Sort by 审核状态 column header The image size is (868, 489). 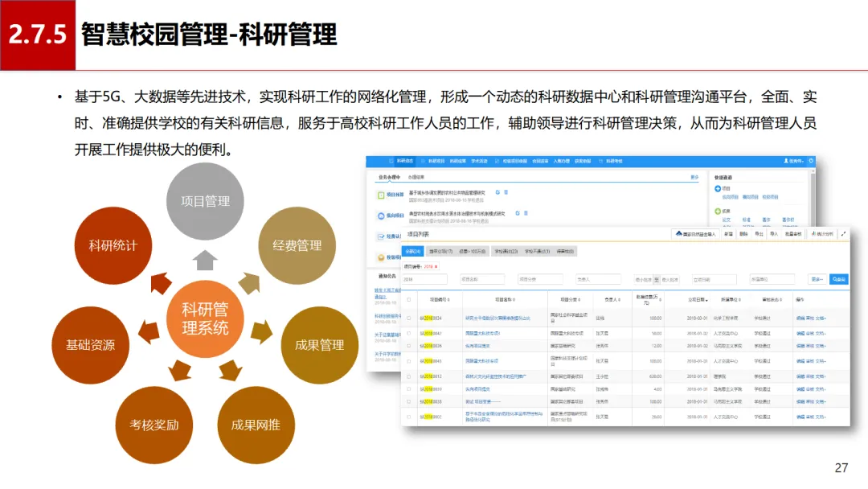coord(772,300)
